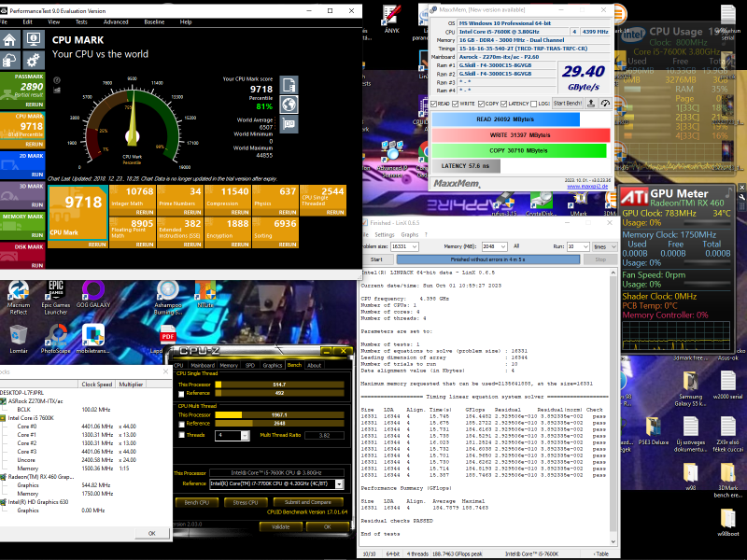Open the Lomtár recycle bin icon

click(x=19, y=339)
